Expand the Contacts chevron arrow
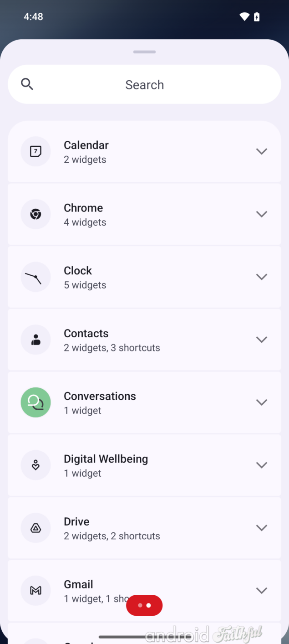The height and width of the screenshot is (644, 289). point(261,340)
